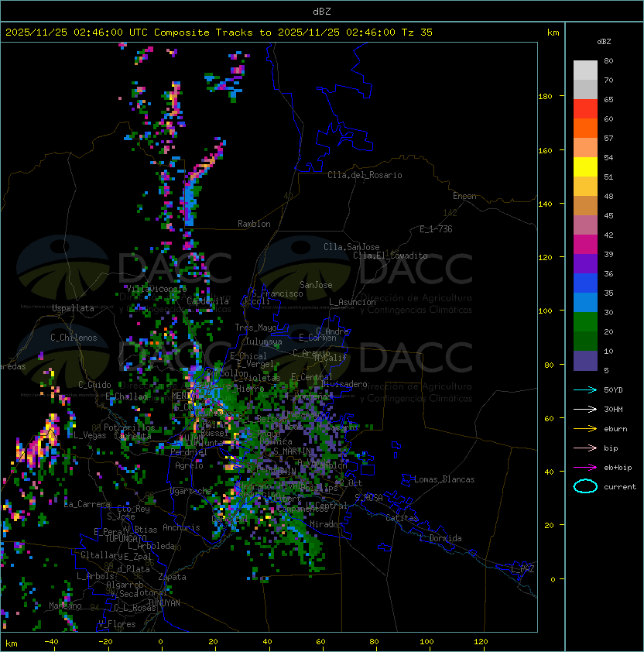Click the La_Carrera place label
This screenshot has width=644, height=652.
pos(87,504)
